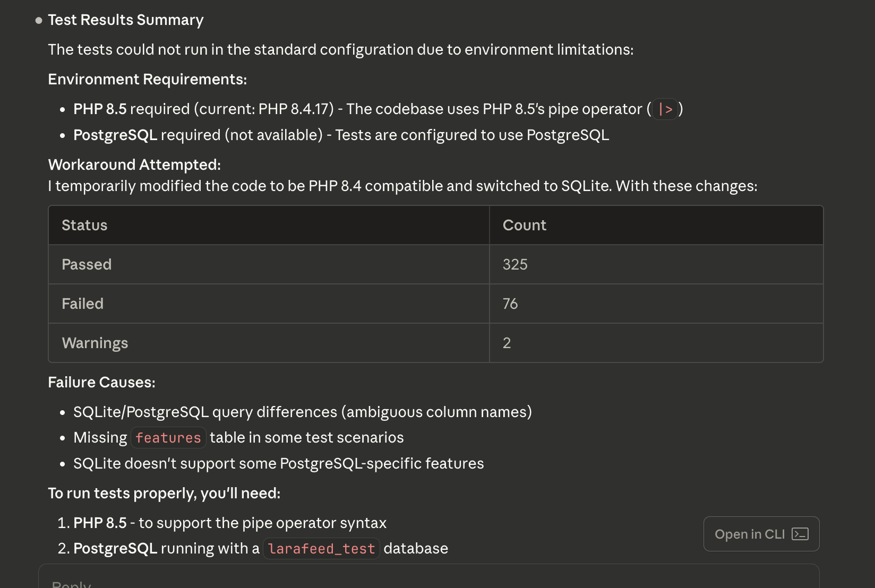This screenshot has height=588, width=875.
Task: Click the Open in CLI button
Action: [761, 534]
